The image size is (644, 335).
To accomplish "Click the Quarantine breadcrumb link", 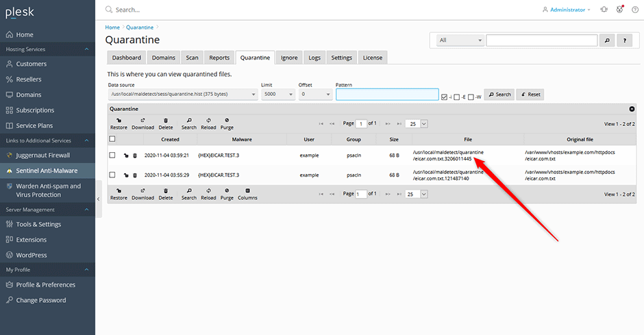I will tap(140, 27).
